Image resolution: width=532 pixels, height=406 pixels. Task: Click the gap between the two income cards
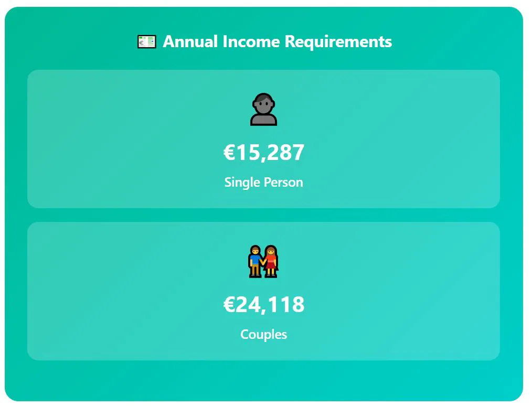(263, 215)
